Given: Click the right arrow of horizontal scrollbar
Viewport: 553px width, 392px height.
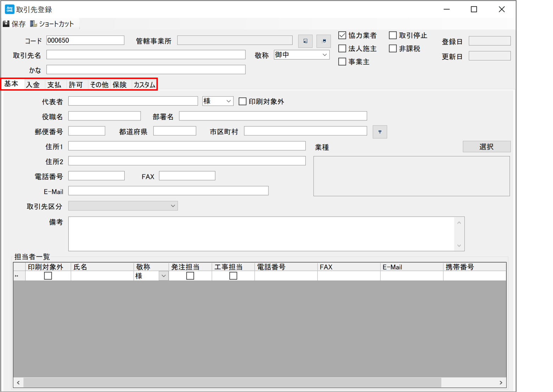Looking at the screenshot, I should (501, 382).
